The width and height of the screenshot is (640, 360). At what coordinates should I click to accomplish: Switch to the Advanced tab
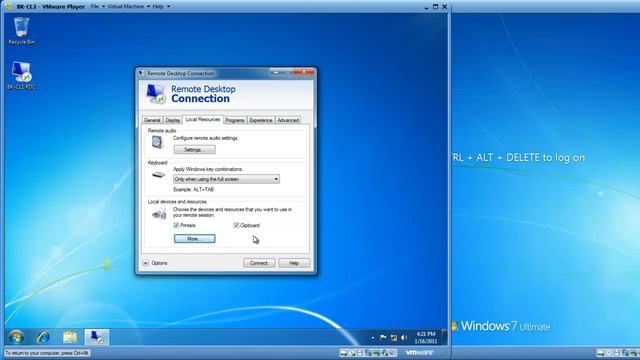pyautogui.click(x=288, y=120)
